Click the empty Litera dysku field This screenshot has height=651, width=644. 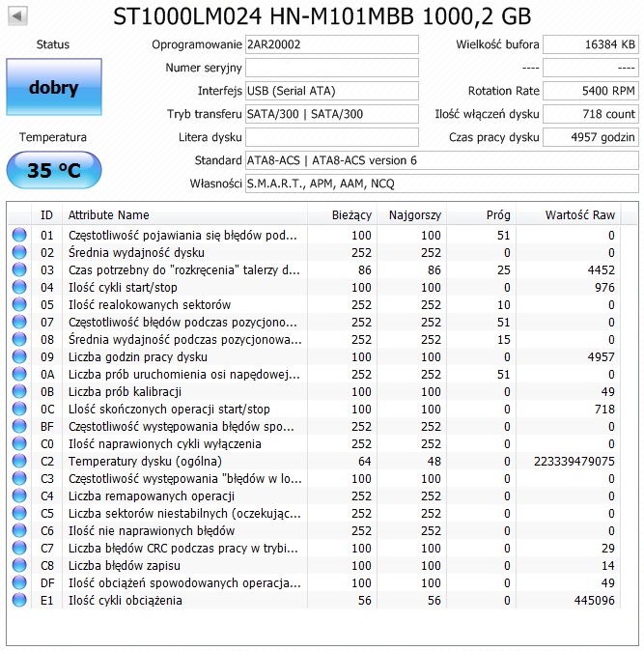(332, 137)
